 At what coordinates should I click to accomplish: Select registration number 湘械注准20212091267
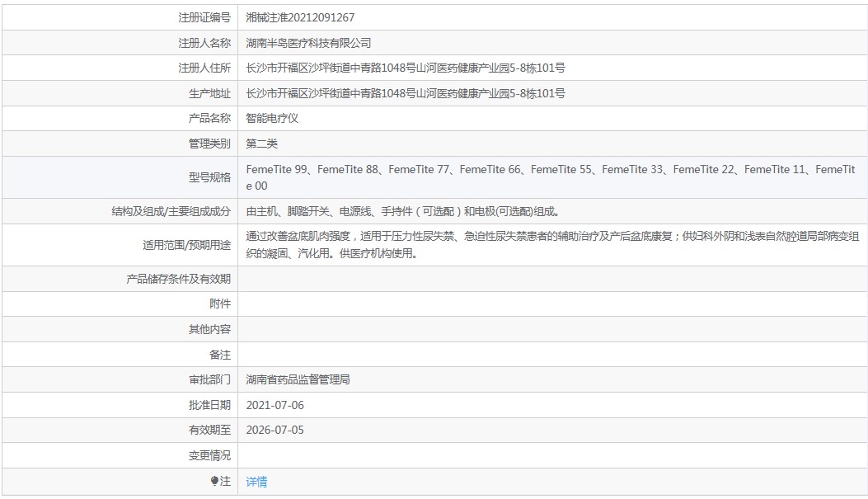[x=300, y=17]
